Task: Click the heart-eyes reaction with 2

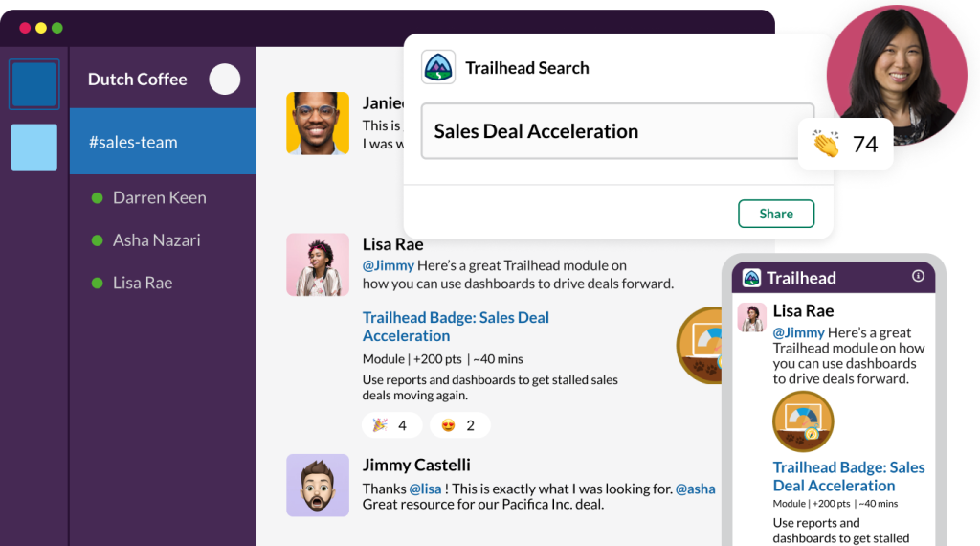Action: 459,425
